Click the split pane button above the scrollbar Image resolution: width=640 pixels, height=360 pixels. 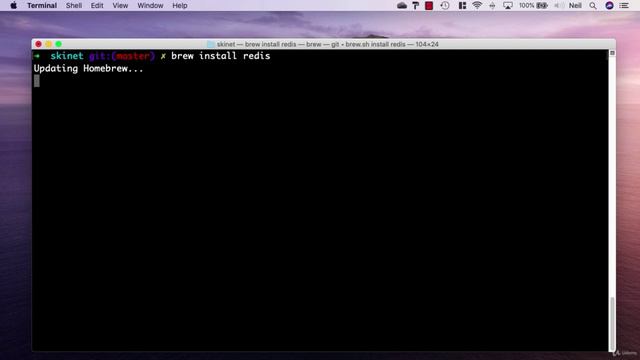pyautogui.click(x=612, y=53)
